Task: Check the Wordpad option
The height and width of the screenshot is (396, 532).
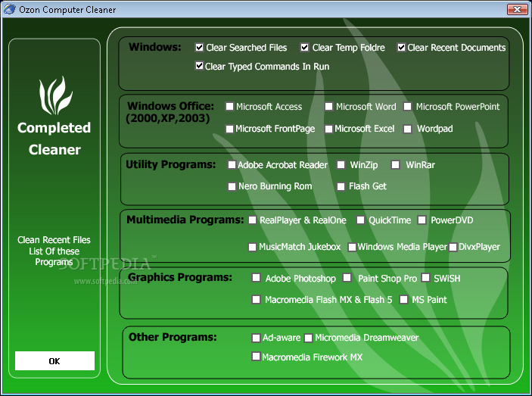Action: (x=407, y=129)
